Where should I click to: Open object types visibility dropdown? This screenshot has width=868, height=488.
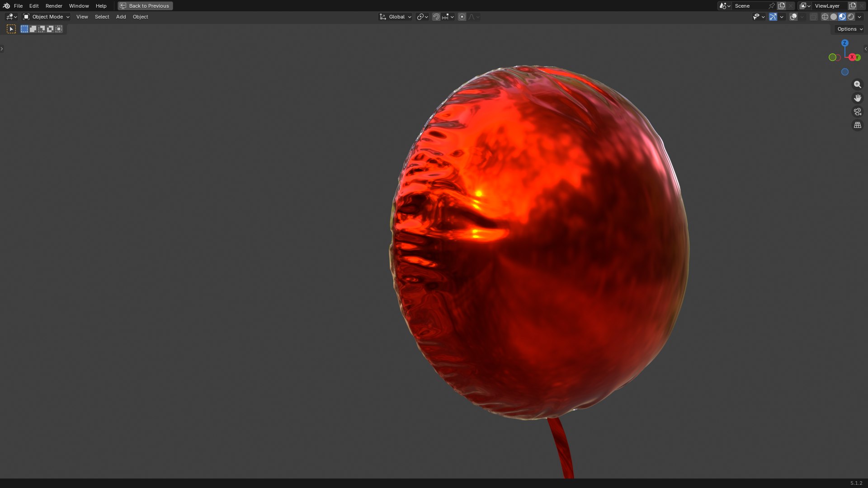tap(759, 17)
